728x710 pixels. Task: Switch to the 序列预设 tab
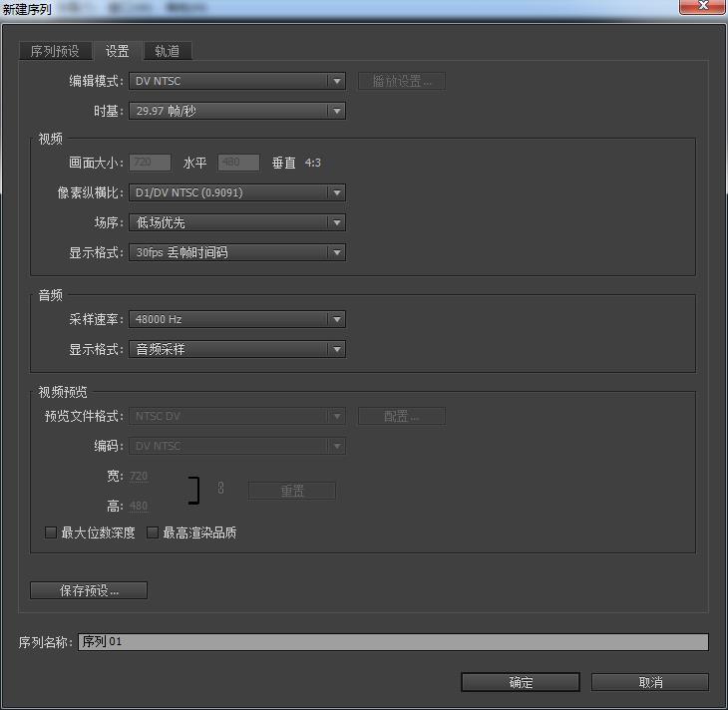point(55,51)
